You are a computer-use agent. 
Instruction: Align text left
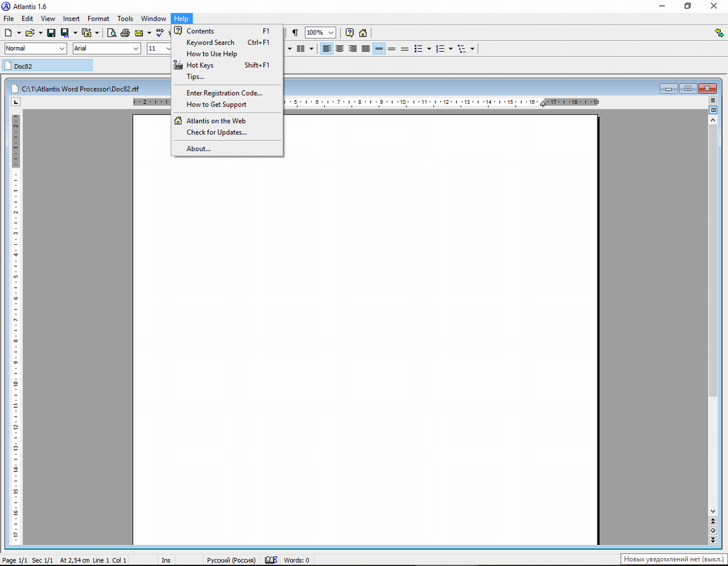coord(327,49)
